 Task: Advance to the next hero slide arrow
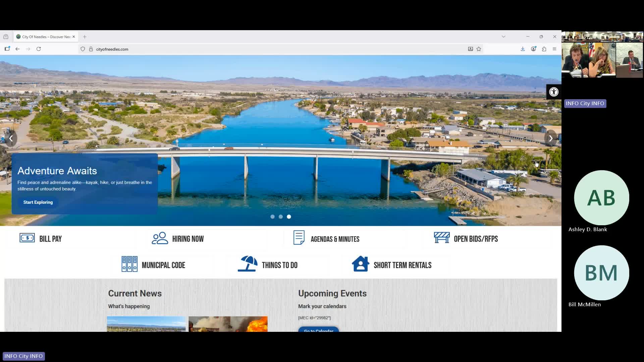(550, 138)
